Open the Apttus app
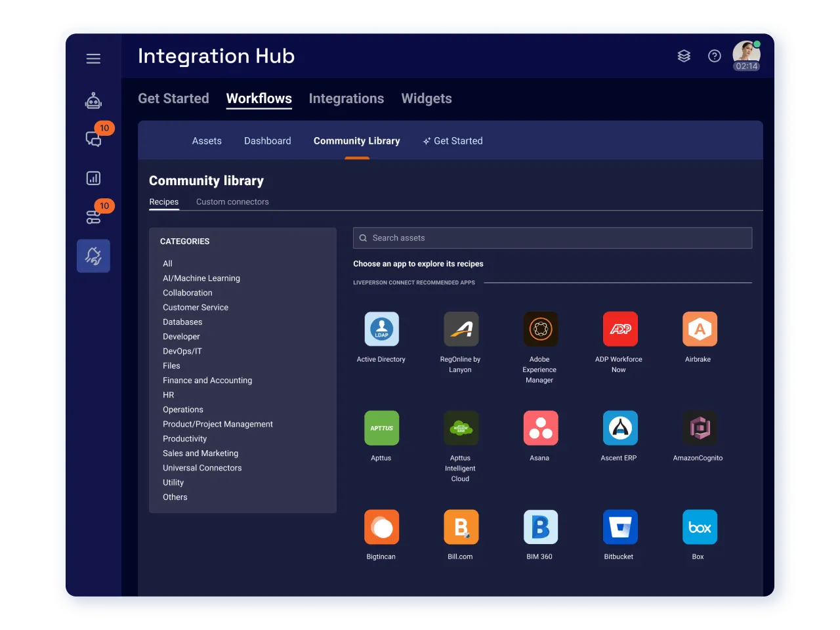Screen dimensions: 840x630 (381, 428)
